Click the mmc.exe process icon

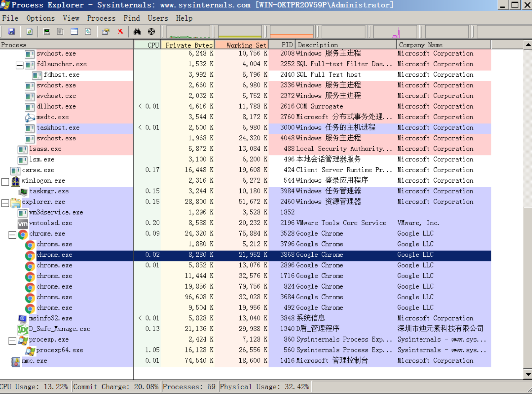(x=15, y=361)
